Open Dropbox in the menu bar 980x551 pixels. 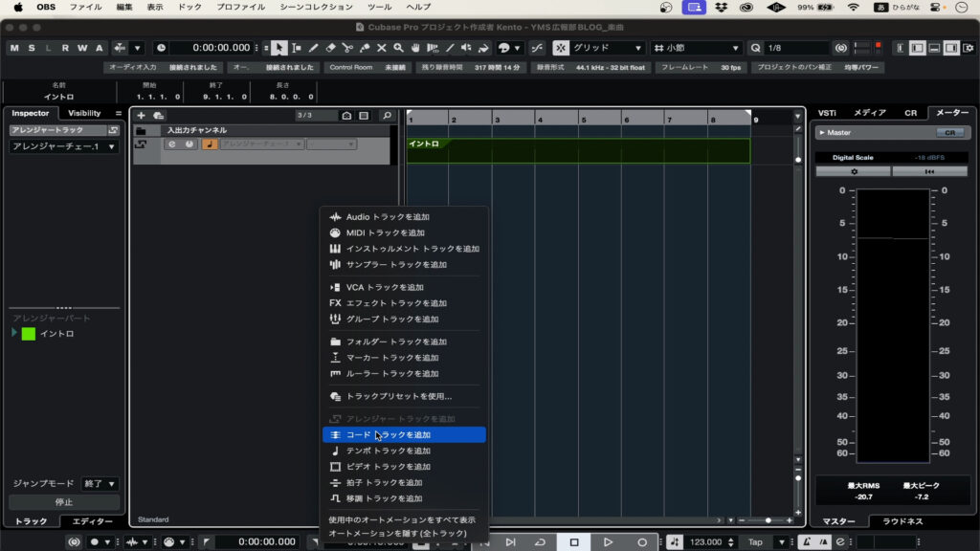coord(721,8)
